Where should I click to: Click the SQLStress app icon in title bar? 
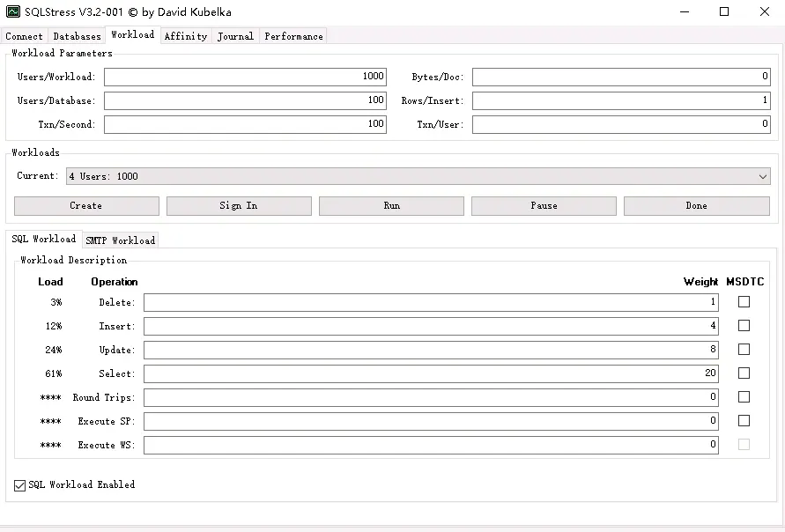click(13, 11)
